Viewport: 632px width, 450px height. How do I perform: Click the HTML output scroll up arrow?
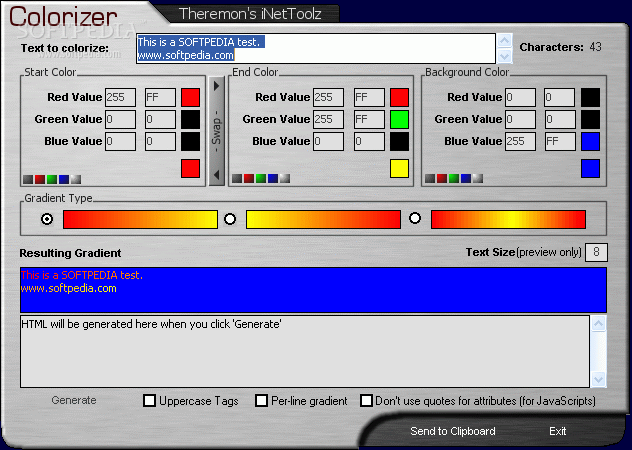point(599,324)
